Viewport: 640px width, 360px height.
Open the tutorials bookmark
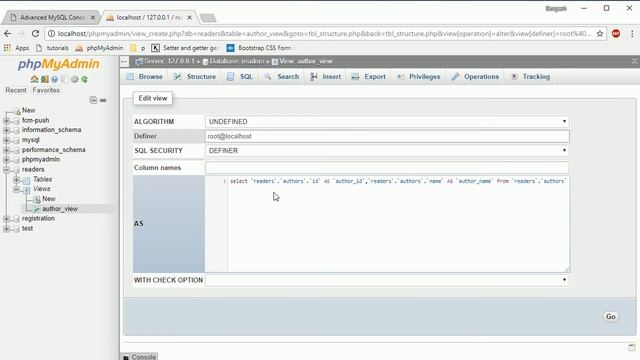click(53, 48)
